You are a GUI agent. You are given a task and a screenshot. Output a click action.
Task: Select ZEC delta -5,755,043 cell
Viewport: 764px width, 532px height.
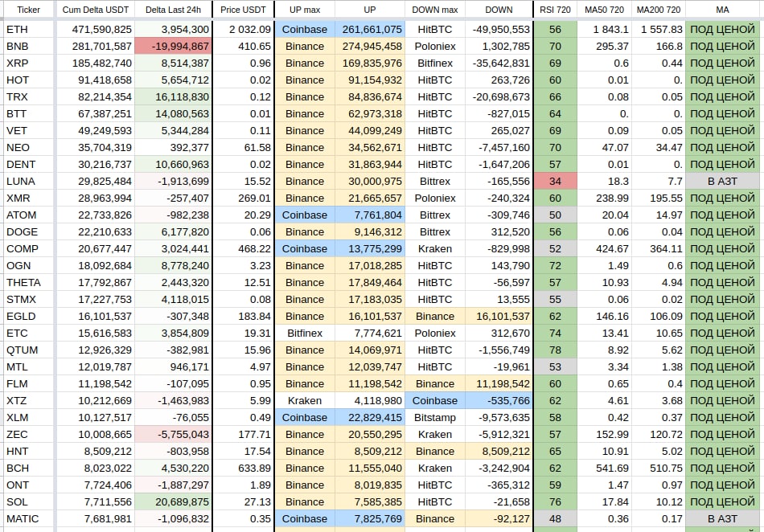173,435
